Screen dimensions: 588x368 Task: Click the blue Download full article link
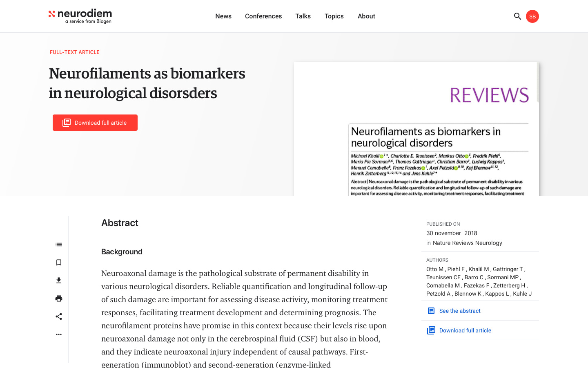[465, 330]
